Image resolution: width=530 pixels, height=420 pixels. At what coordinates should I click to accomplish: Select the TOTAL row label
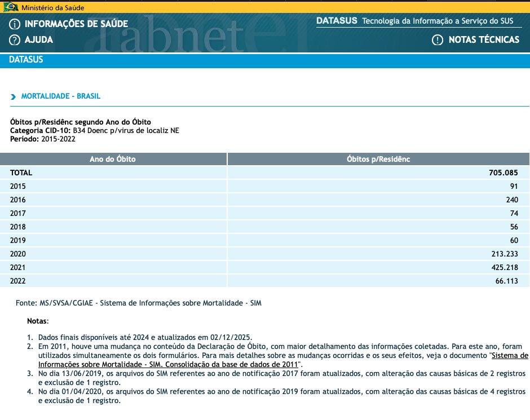21,173
